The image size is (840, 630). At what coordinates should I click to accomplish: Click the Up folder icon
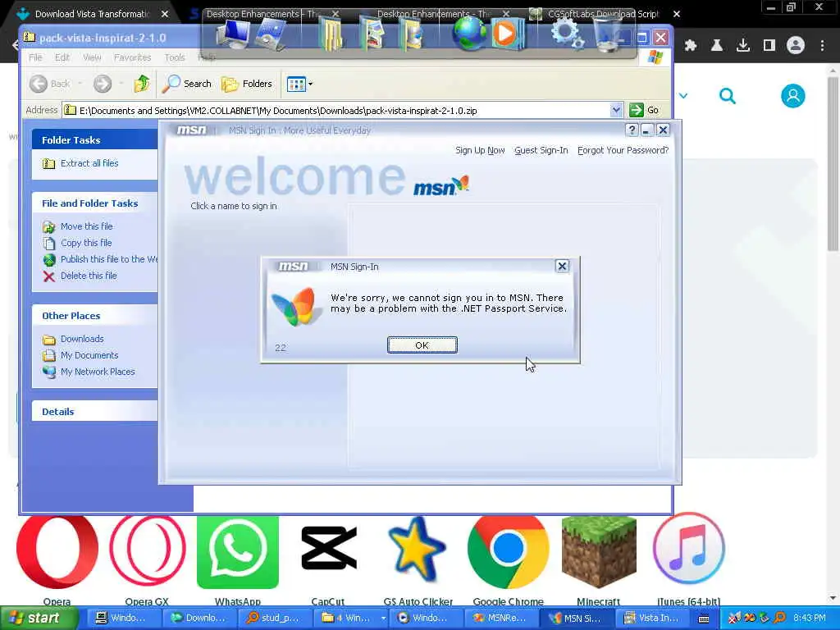click(142, 84)
